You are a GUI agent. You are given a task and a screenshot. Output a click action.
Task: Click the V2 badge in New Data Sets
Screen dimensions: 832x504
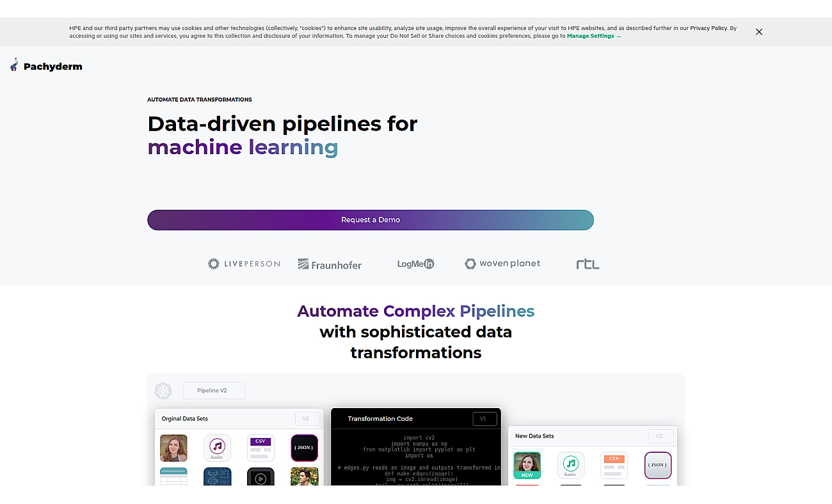pos(660,436)
